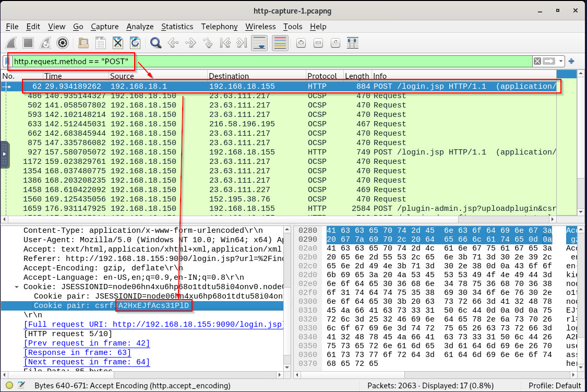
Task: Toggle packet colorize rules button
Action: [x=280, y=43]
